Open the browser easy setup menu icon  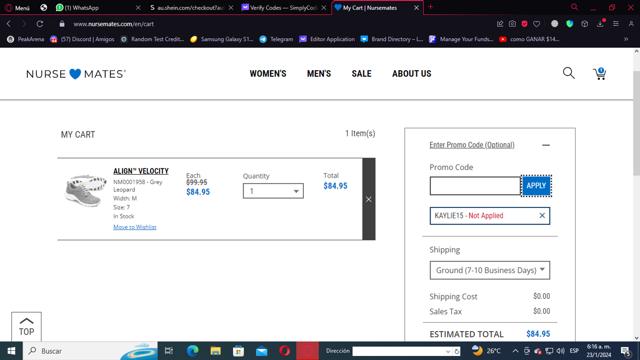click(616, 24)
